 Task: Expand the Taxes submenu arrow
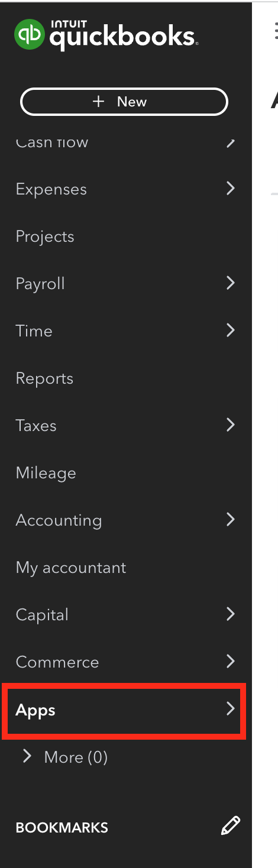[x=231, y=425]
